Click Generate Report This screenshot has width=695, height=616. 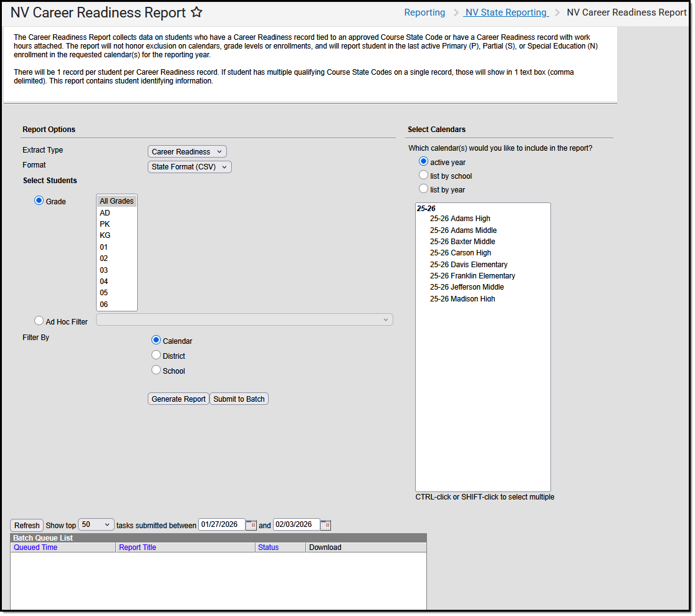(178, 399)
